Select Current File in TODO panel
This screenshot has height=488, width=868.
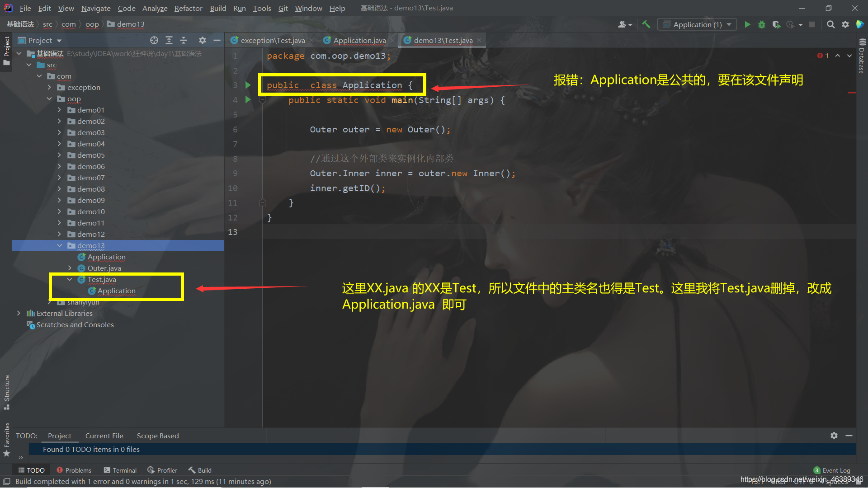(104, 436)
